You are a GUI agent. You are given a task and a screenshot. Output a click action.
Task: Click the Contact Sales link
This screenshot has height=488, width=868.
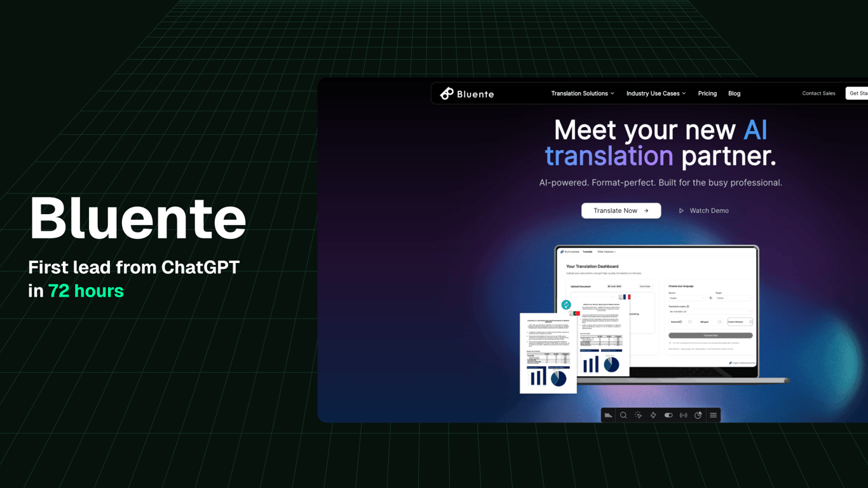point(818,93)
